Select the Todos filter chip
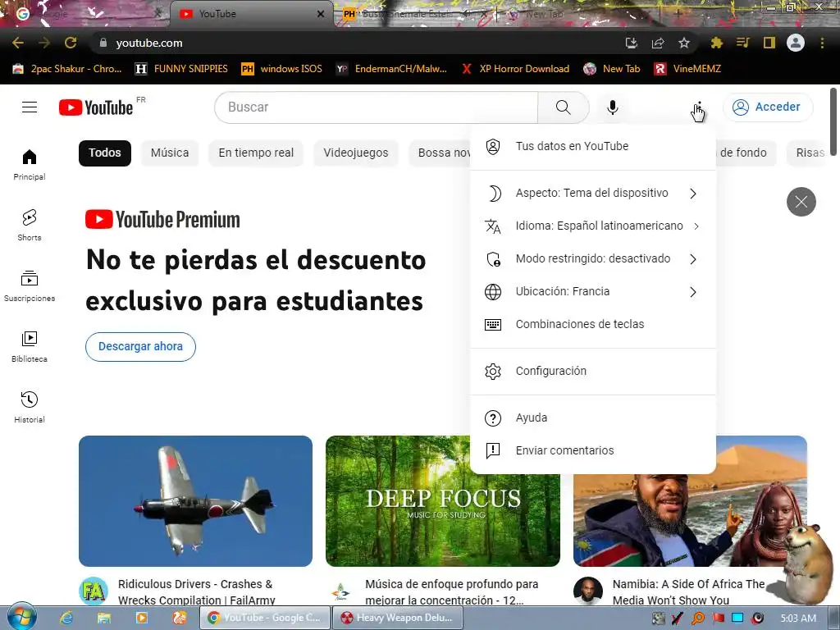 click(x=105, y=153)
